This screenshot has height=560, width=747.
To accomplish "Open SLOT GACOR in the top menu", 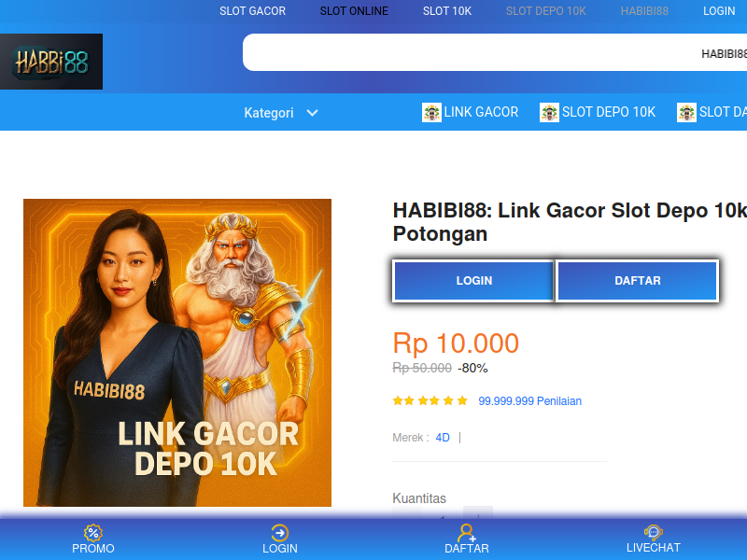I will coord(252,11).
